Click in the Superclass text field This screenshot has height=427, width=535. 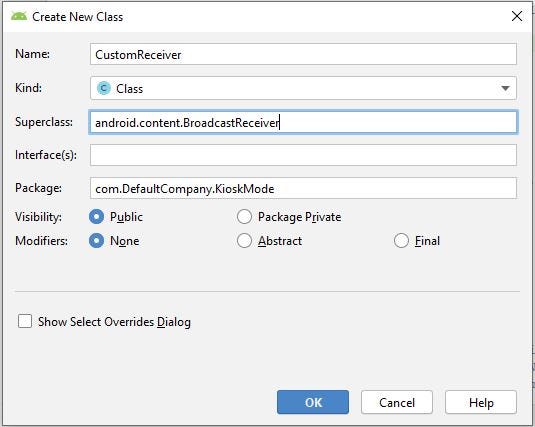coord(303,122)
